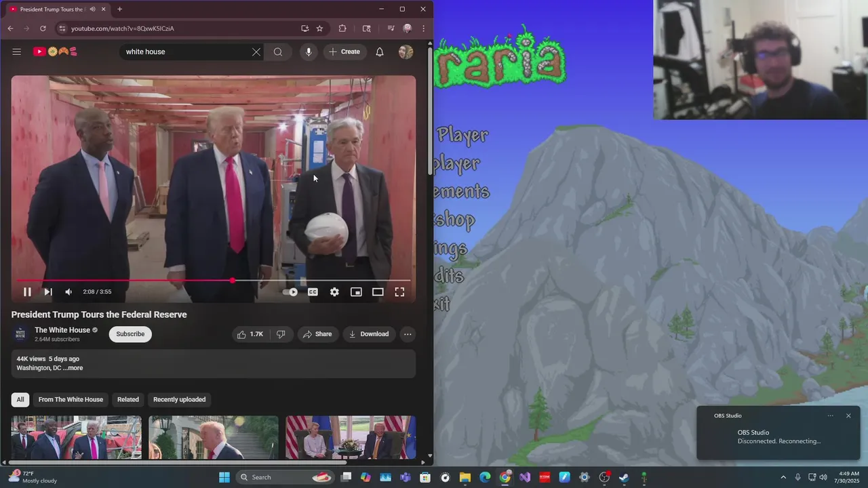
Task: Open the YouTube account avatar menu
Action: pos(406,52)
